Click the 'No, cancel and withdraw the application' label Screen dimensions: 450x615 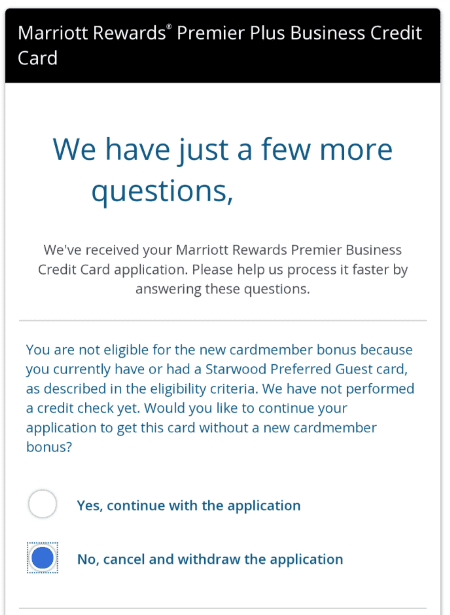[210, 559]
